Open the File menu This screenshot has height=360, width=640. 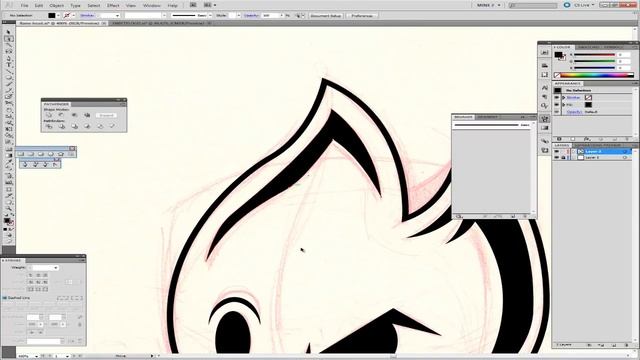coord(24,6)
